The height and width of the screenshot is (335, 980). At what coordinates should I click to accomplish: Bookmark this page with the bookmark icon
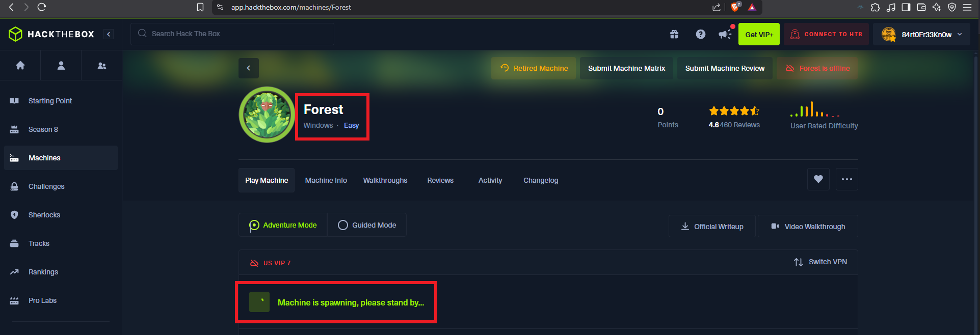[200, 7]
